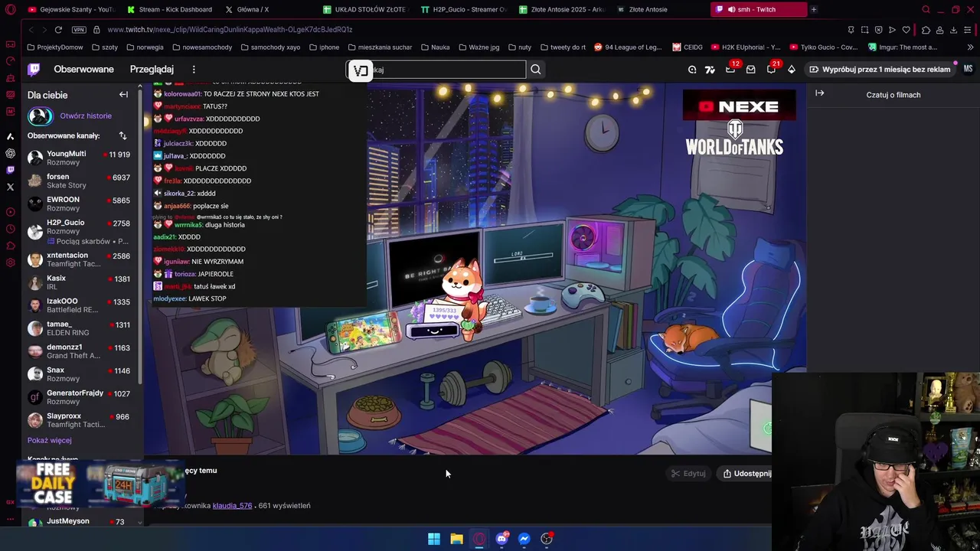This screenshot has height=551, width=980.
Task: Sort followed channels with the sort arrows
Action: click(122, 135)
